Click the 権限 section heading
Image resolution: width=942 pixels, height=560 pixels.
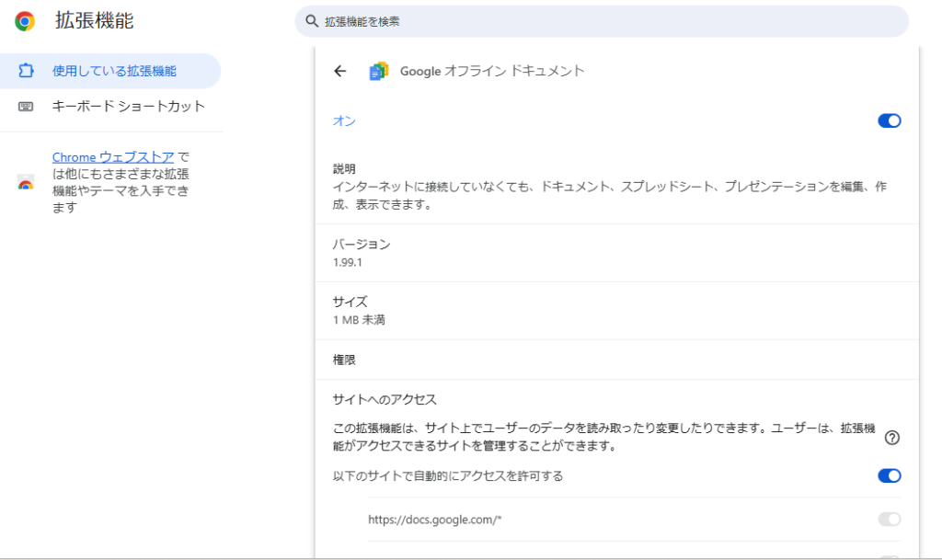pos(344,360)
